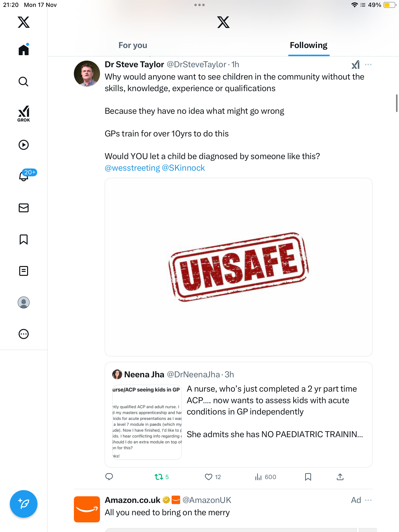
Task: Open the @wesstreeting mention link
Action: click(132, 168)
